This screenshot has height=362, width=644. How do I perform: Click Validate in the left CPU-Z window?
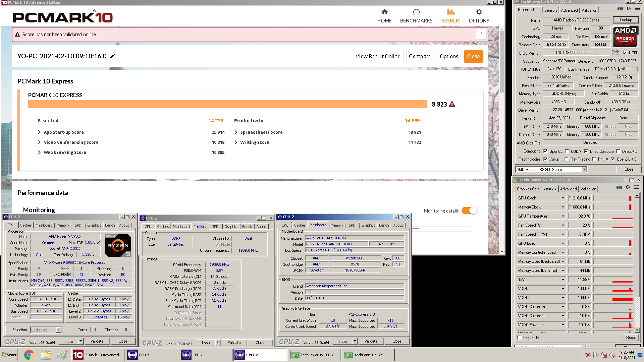point(97,341)
